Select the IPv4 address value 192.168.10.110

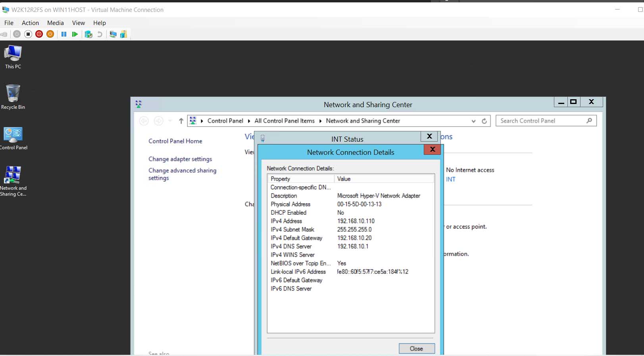pos(356,221)
